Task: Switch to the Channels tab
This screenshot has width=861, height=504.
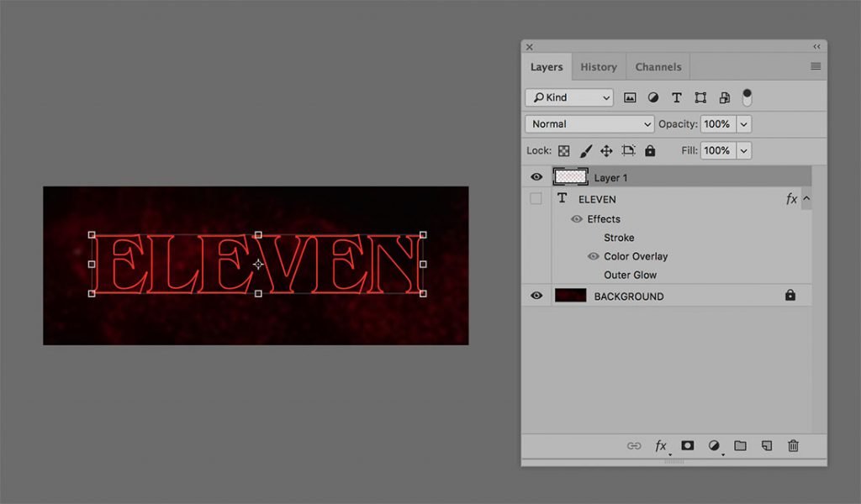Action: 658,67
